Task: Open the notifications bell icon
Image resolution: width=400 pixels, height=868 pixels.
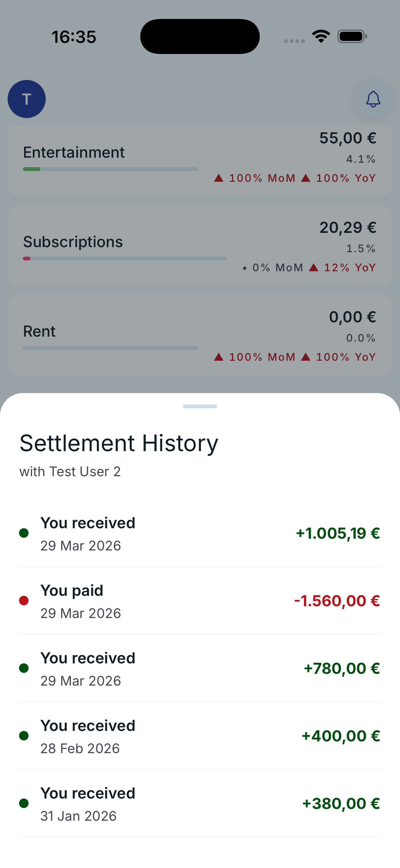Action: click(372, 99)
